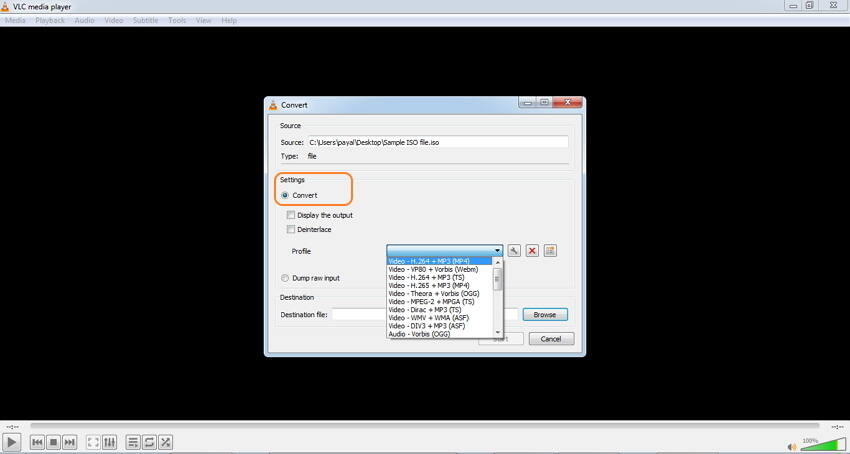850x454 pixels.
Task: Open the Tools menu
Action: [x=177, y=21]
